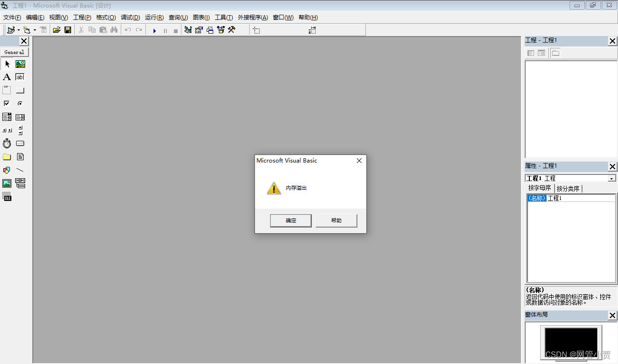Open the 调试(D) menu

[x=130, y=18]
